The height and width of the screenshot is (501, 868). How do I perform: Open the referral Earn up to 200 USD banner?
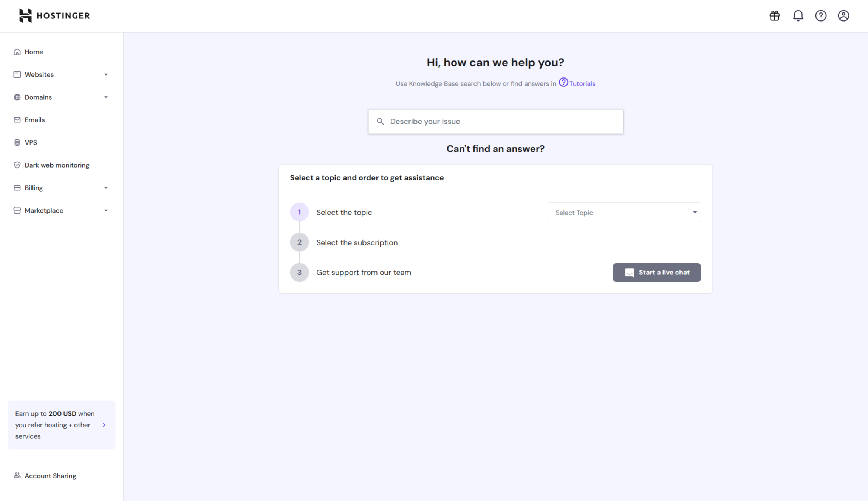click(x=61, y=425)
